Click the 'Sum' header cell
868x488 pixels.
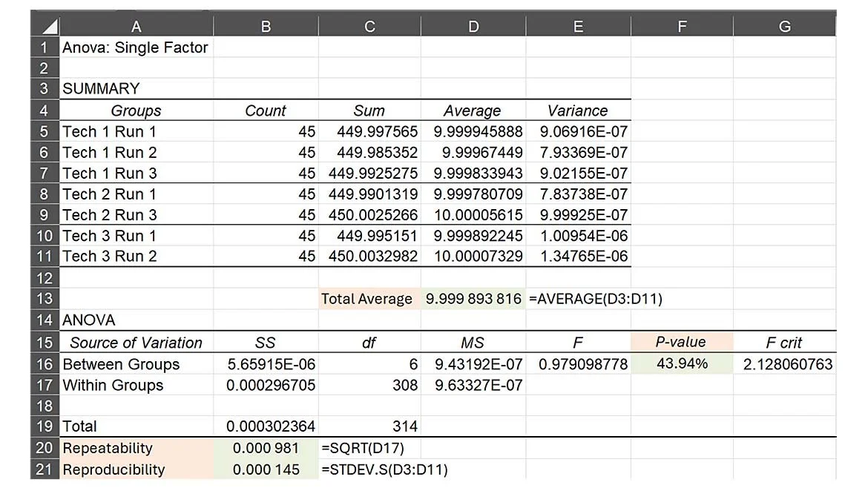coord(369,110)
